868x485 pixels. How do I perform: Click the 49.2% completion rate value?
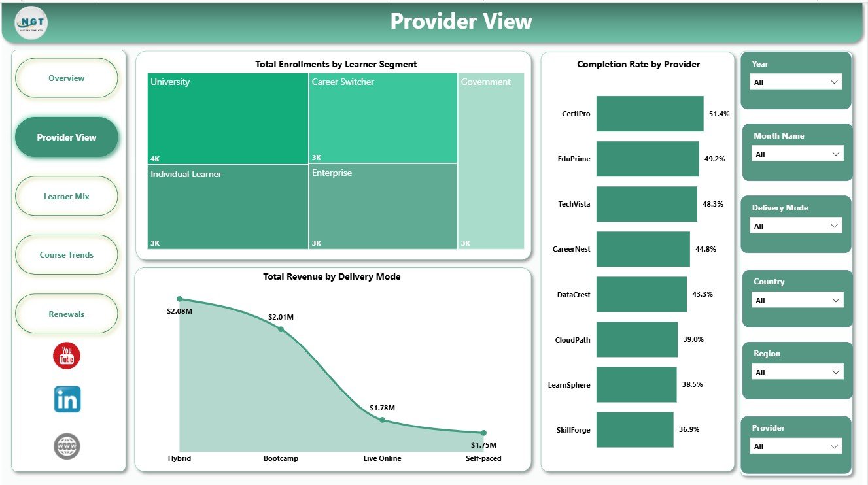tap(714, 159)
